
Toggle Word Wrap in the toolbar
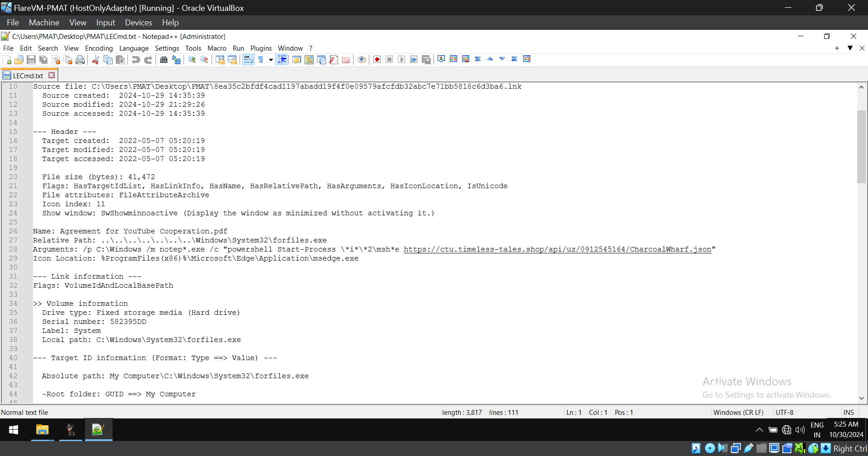click(248, 60)
